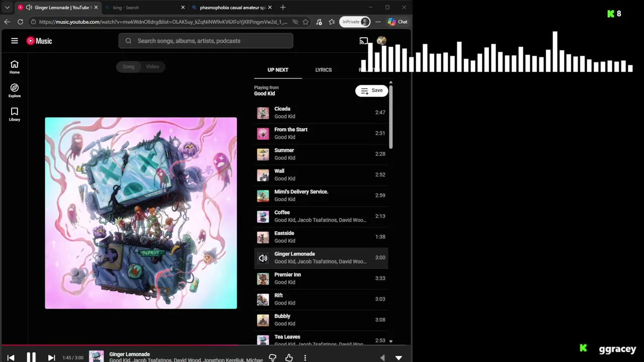Close the bing - Search tab
The image size is (644, 362).
point(183,8)
